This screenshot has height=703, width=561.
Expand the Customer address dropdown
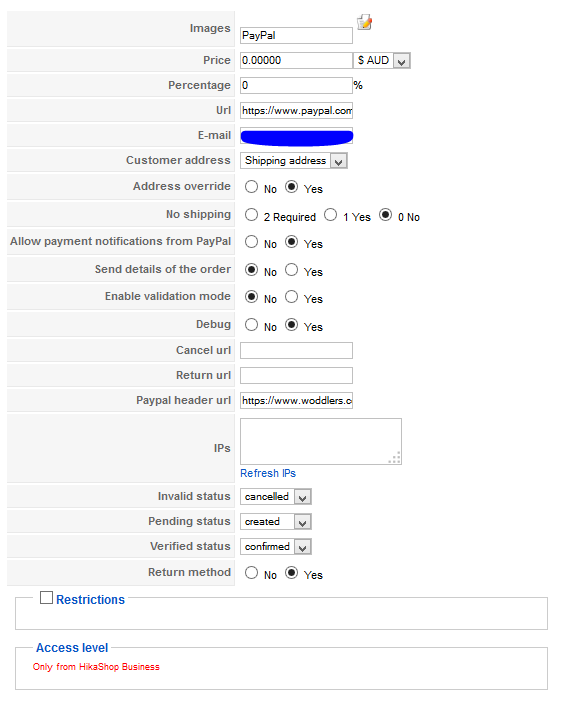coord(294,161)
